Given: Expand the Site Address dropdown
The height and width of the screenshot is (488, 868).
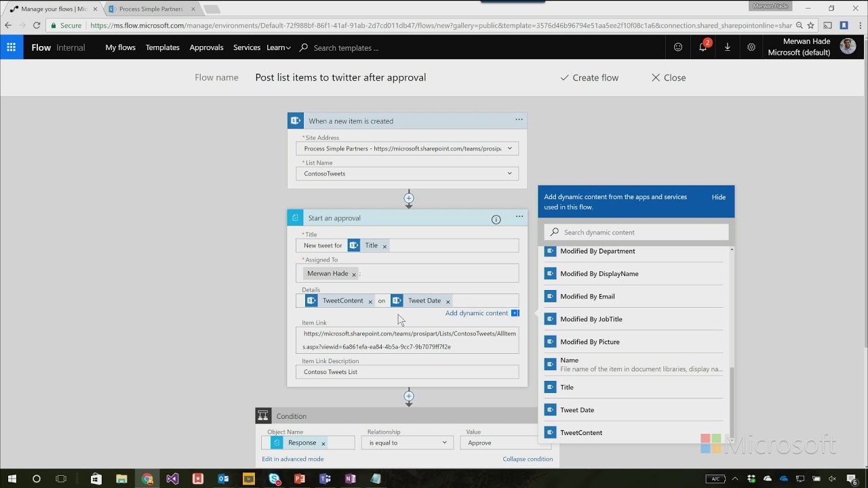Looking at the screenshot, I should pyautogui.click(x=509, y=148).
